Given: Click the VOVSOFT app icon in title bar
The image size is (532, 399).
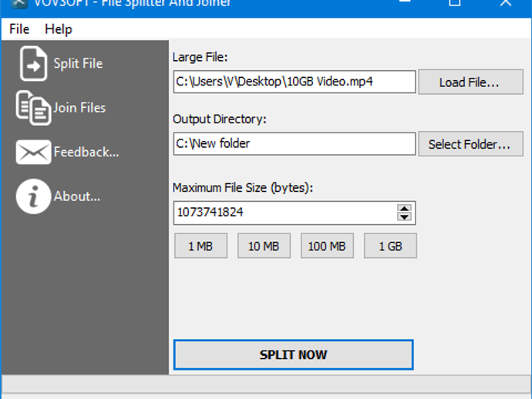Looking at the screenshot, I should coord(19,3).
